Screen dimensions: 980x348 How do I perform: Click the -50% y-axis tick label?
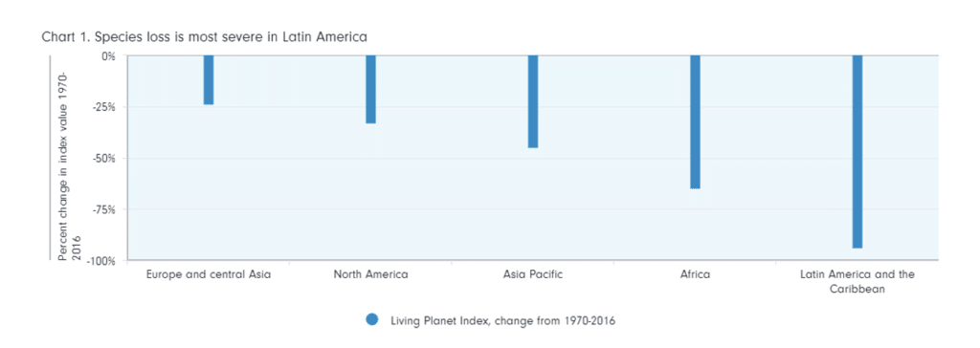click(x=105, y=158)
